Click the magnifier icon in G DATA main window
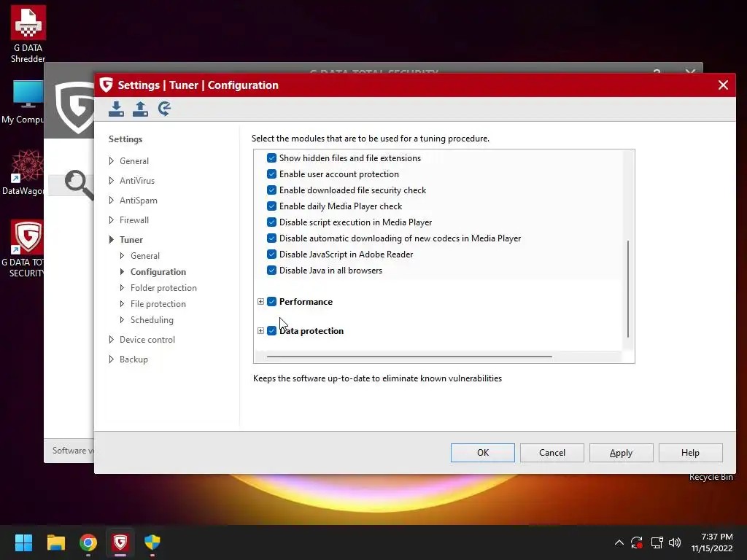The height and width of the screenshot is (560, 747). point(78,184)
